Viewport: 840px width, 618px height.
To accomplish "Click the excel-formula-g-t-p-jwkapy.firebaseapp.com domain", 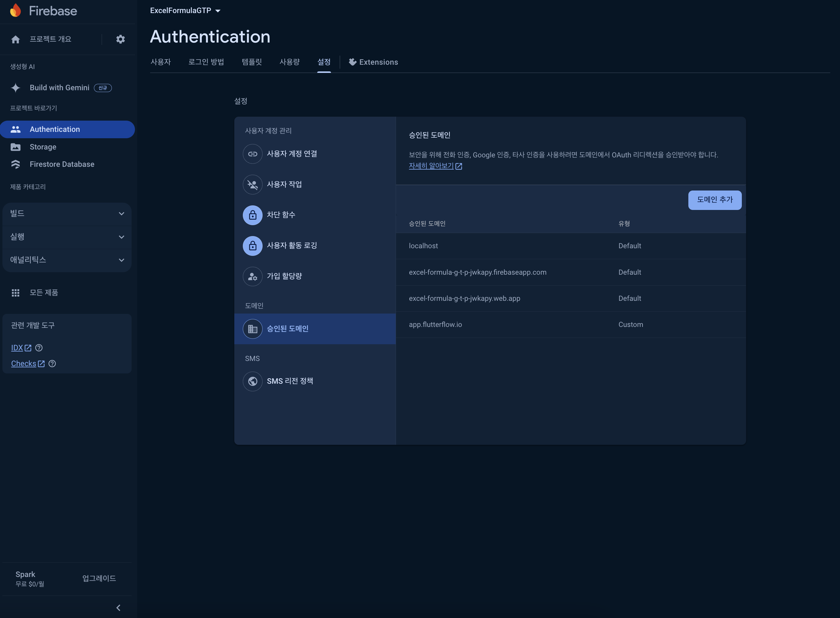I will tap(477, 272).
